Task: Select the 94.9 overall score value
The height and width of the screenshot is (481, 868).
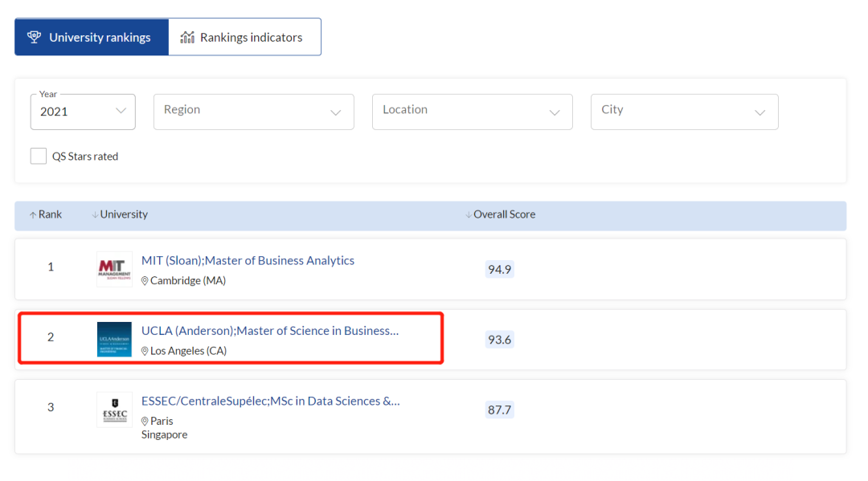Action: point(499,269)
